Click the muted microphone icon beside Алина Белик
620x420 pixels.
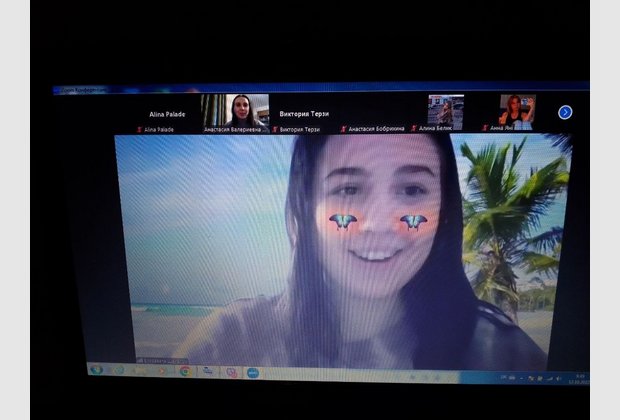(414, 129)
